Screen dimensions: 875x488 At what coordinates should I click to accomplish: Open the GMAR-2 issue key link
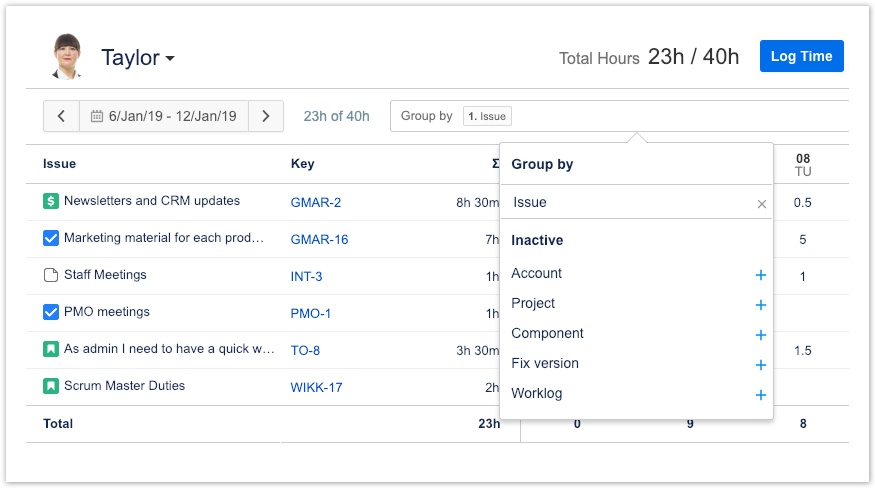[315, 202]
